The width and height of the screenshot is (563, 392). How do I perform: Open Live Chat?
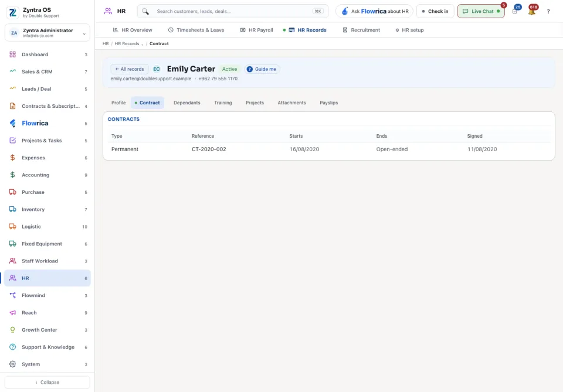tap(481, 11)
